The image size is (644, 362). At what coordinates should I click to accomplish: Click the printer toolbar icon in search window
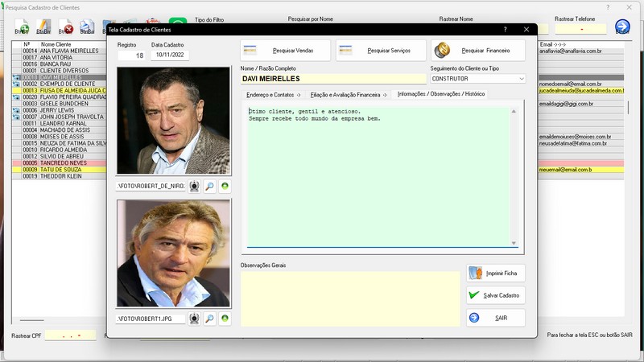pos(87,27)
